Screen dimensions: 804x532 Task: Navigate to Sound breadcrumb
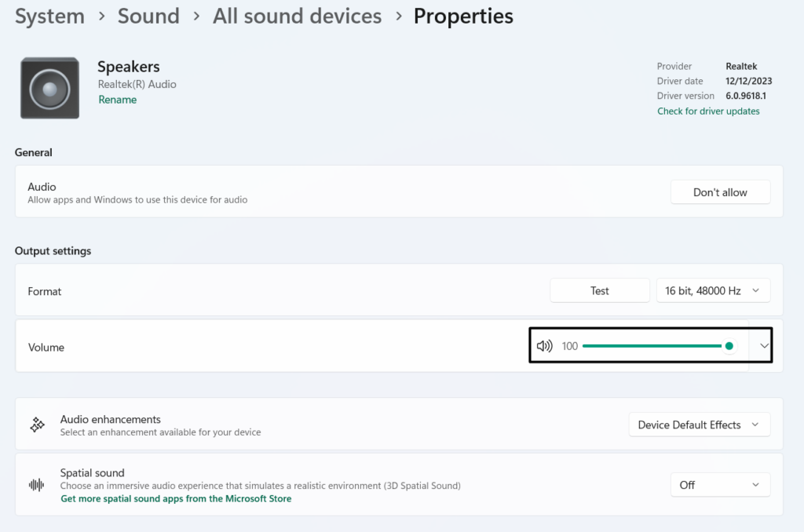point(148,16)
